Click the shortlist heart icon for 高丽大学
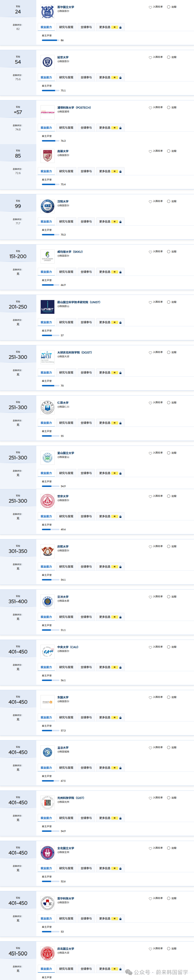This screenshot has width=194, height=980. [x=150, y=151]
